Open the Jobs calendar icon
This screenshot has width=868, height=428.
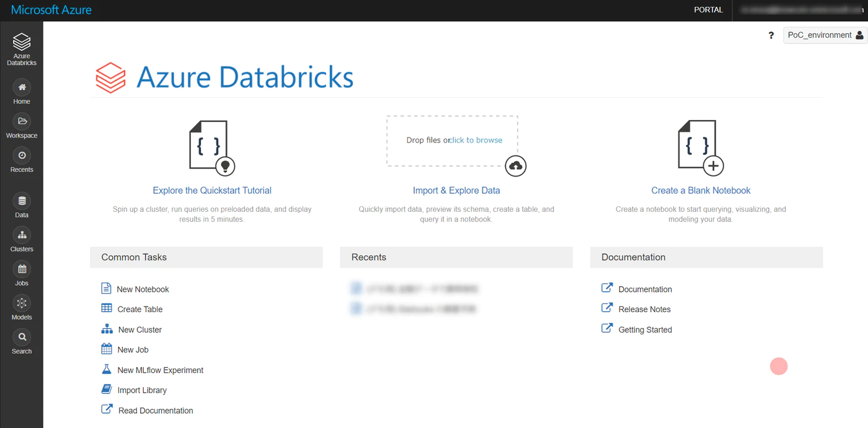pyautogui.click(x=22, y=269)
